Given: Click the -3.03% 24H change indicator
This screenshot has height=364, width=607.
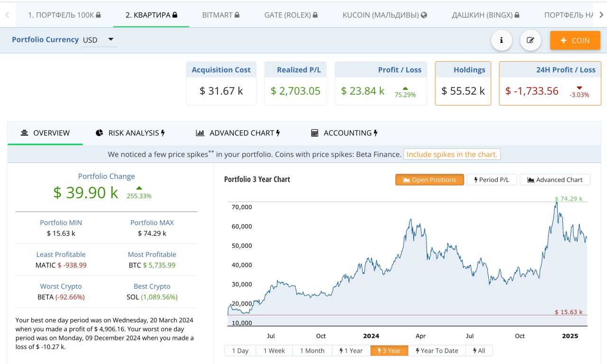Looking at the screenshot, I should click(x=579, y=92).
